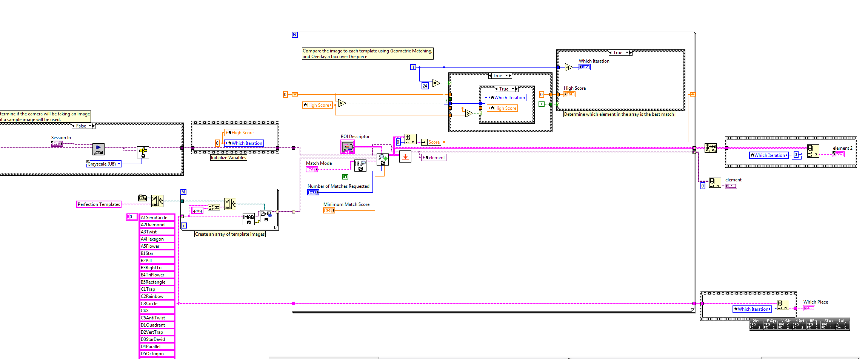Click the left shift register on main loop
This screenshot has width=868, height=359.
tap(295, 94)
